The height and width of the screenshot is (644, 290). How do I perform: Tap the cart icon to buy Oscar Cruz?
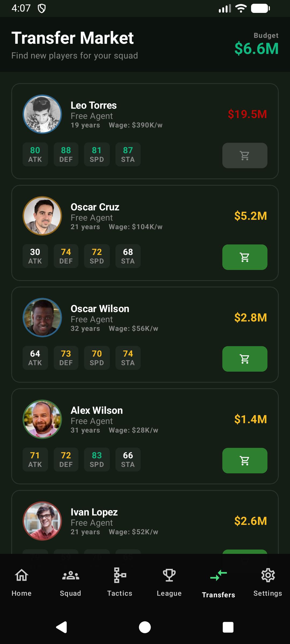(245, 257)
